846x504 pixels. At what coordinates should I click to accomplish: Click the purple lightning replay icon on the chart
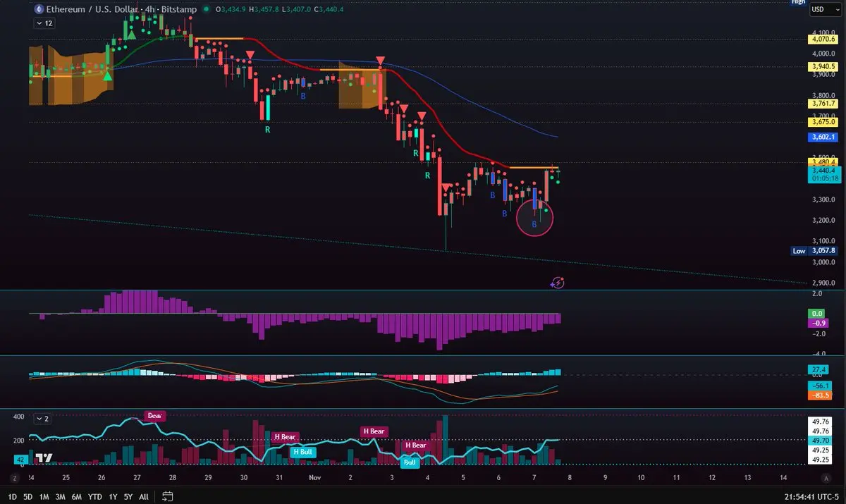[558, 283]
